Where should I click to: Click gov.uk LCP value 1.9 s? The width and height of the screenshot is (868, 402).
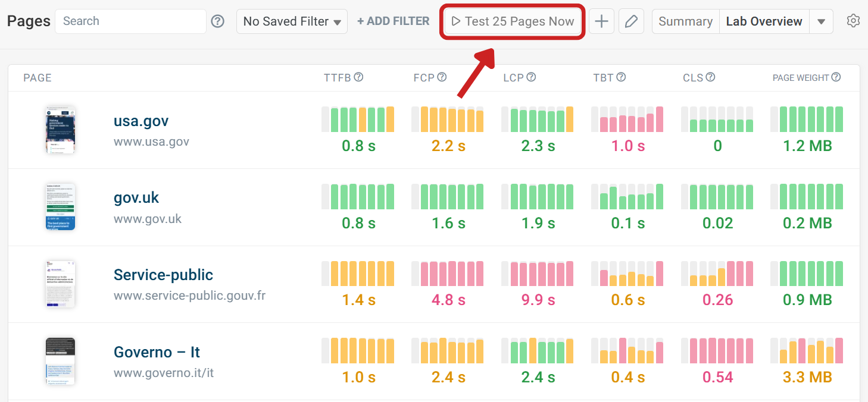pyautogui.click(x=538, y=223)
